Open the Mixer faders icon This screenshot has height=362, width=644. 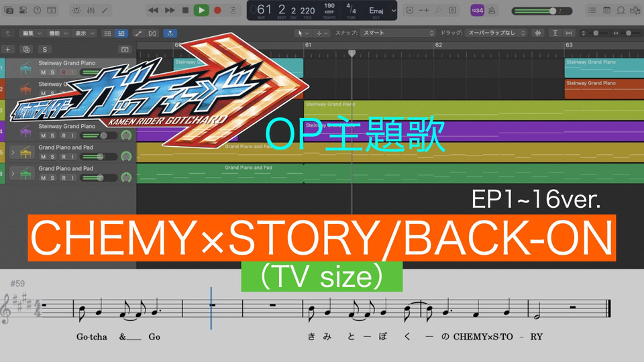[91, 10]
